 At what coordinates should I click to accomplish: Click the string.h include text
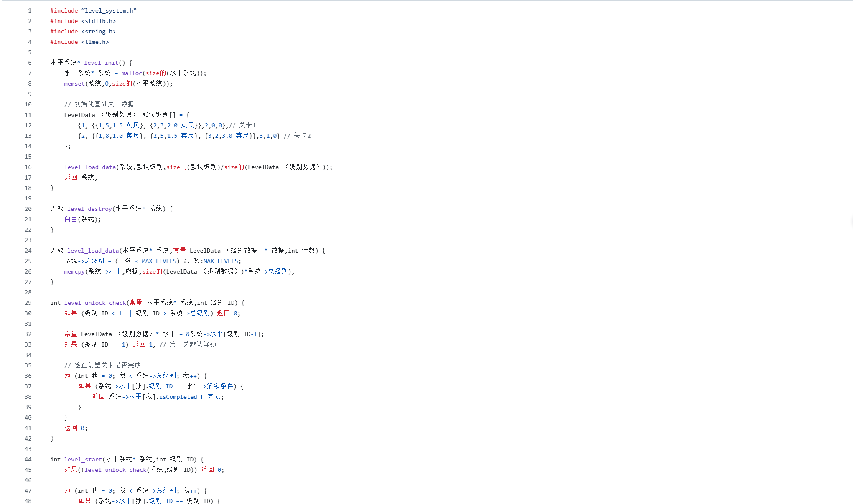coord(99,31)
